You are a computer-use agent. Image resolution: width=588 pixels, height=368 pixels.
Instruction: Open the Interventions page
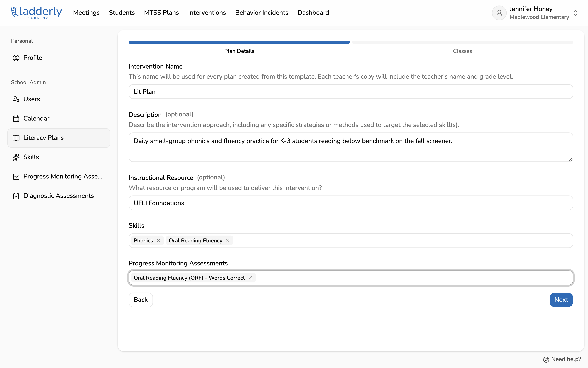click(207, 13)
